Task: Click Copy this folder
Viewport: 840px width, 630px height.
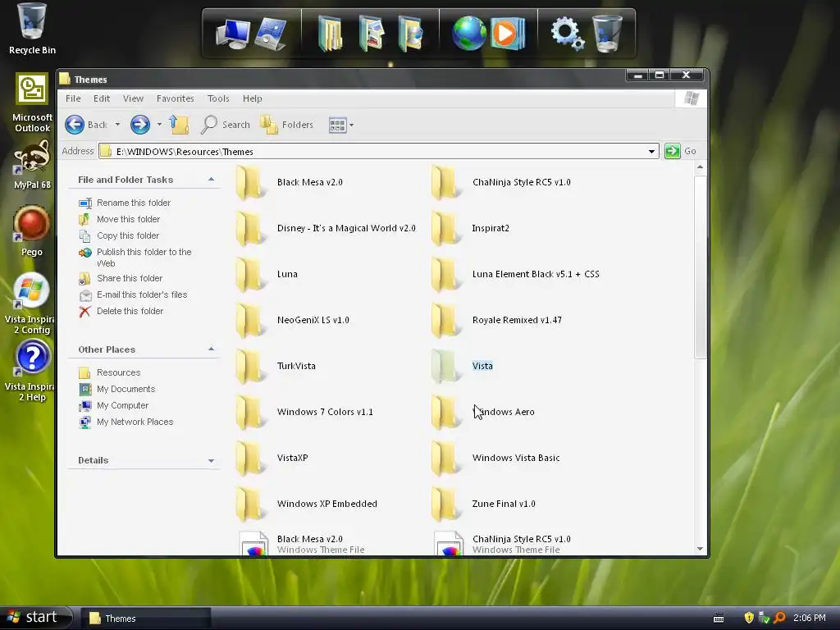Action: coord(119,235)
